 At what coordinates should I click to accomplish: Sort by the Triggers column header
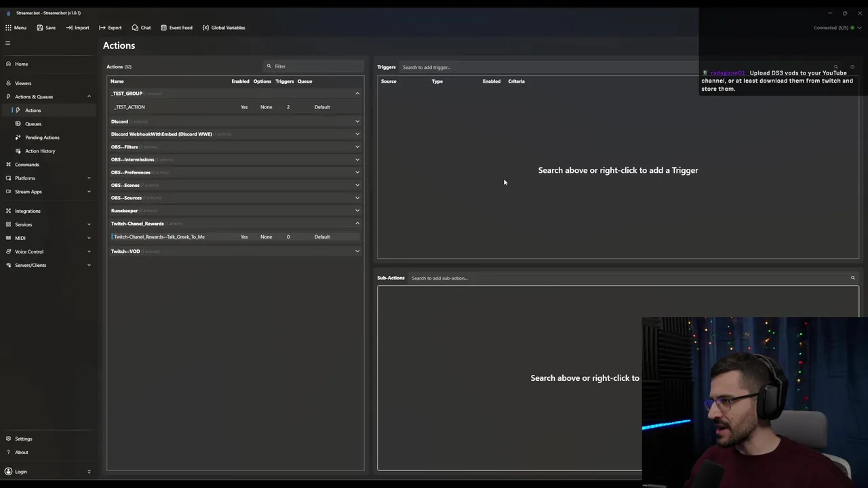(284, 81)
